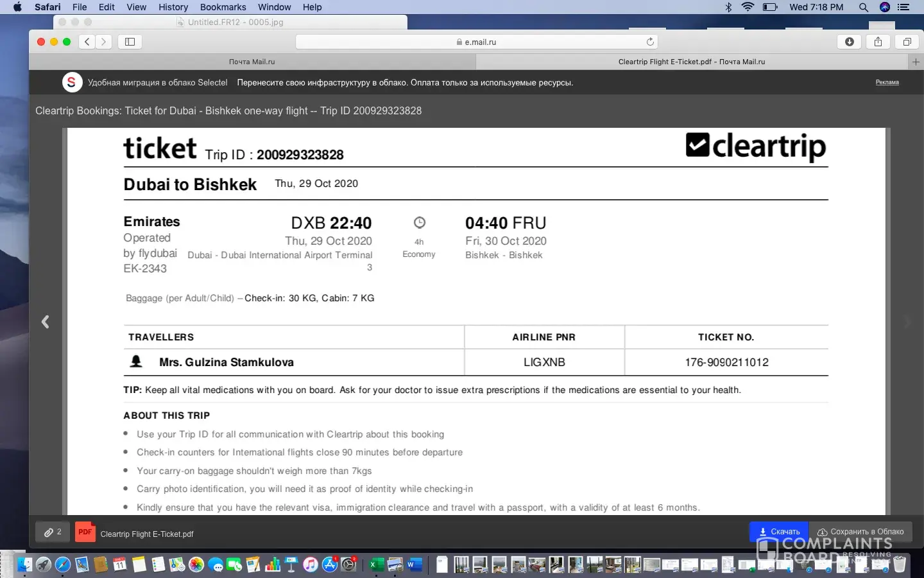Open Calendar from the Dock
The height and width of the screenshot is (578, 924).
[x=120, y=565]
